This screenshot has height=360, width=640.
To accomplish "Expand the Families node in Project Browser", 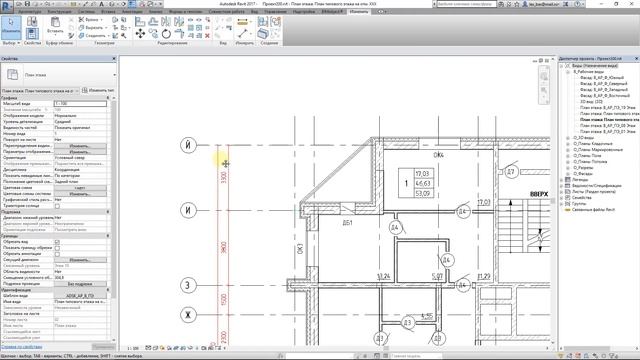I will (x=562, y=198).
